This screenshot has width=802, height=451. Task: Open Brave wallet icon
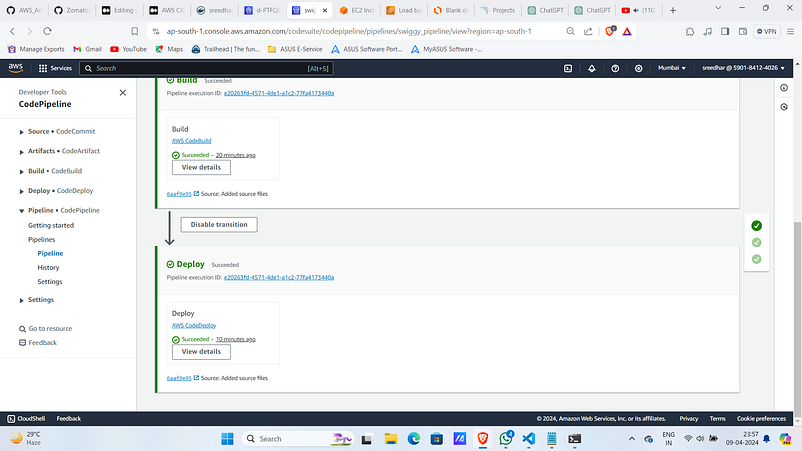(743, 31)
